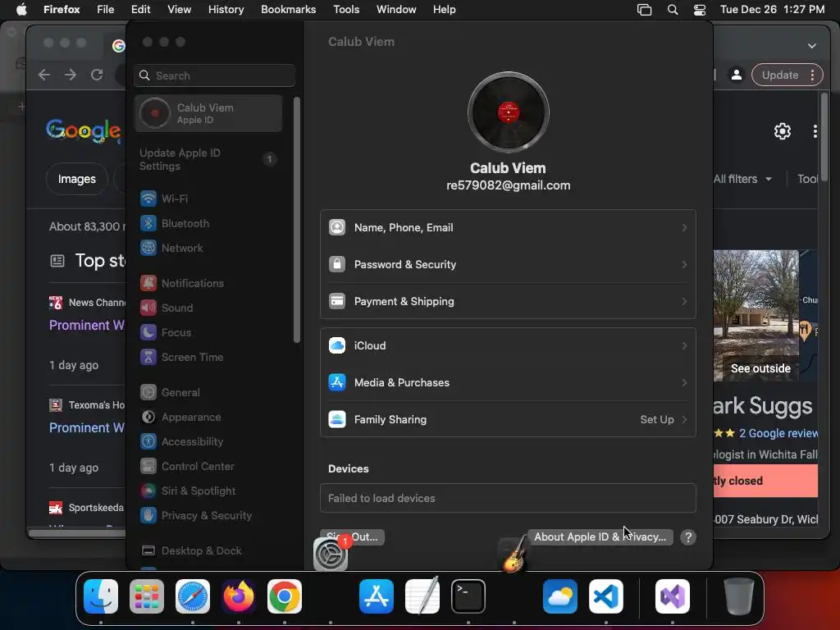Open Launchpad from the Dock
This screenshot has height=630, width=840.
(x=147, y=596)
